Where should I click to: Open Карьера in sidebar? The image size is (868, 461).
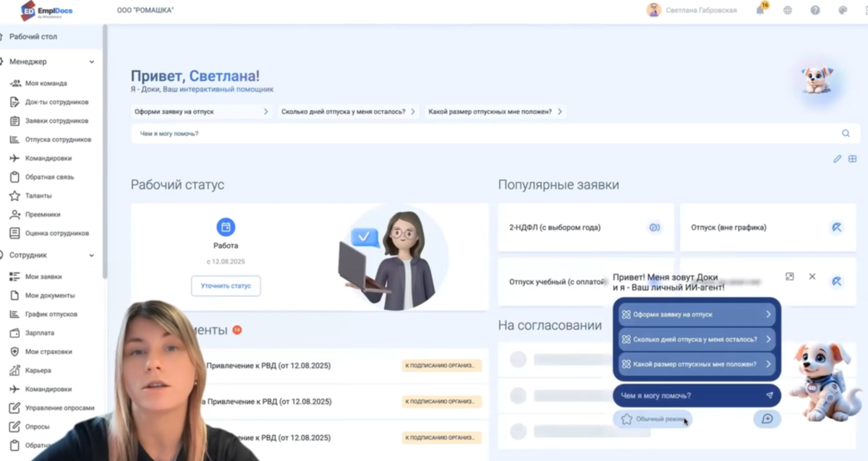(38, 371)
